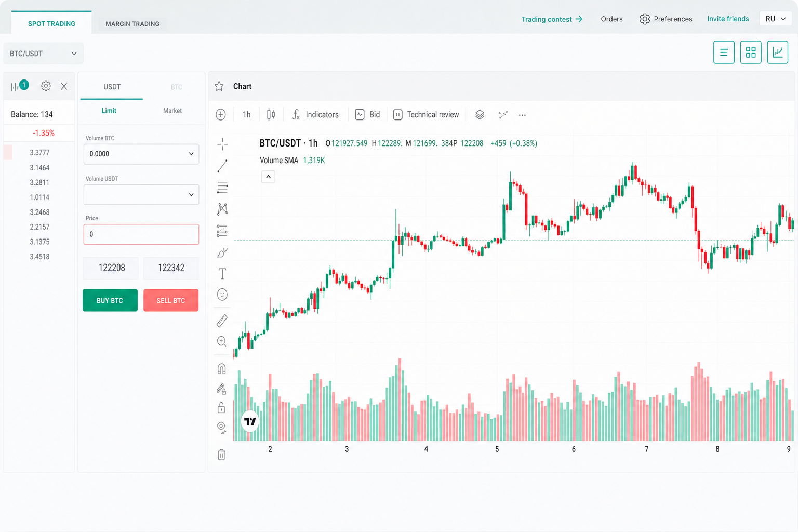Viewport: 798px width, 532px height.
Task: Select the crosshair cursor tool
Action: [x=222, y=144]
